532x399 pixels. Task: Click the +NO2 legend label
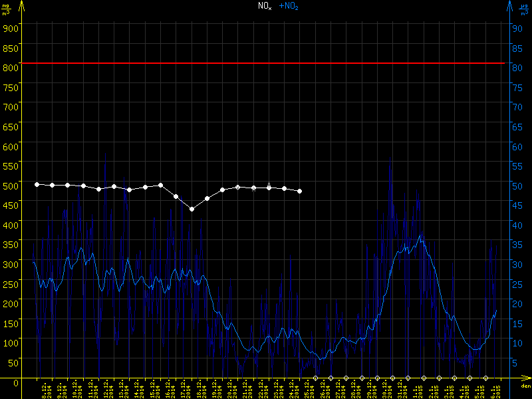[x=288, y=6]
